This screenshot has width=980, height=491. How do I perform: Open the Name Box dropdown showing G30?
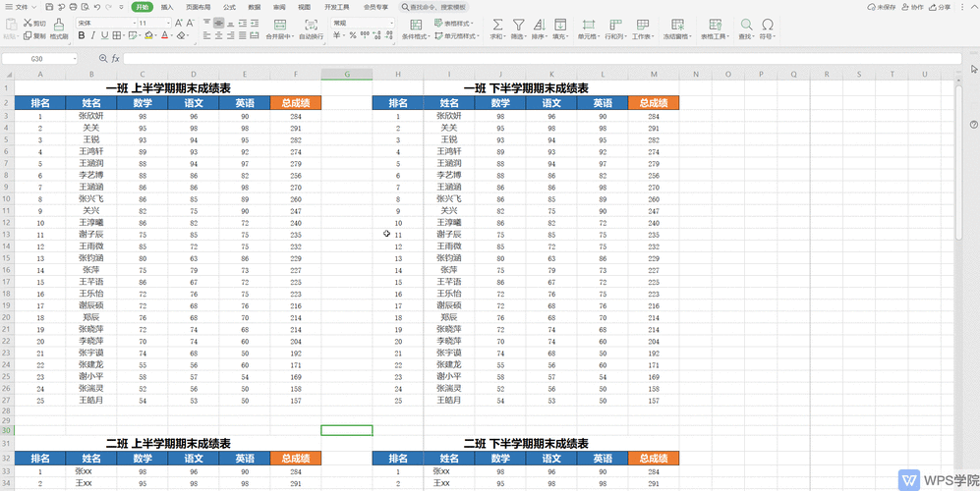(x=75, y=58)
